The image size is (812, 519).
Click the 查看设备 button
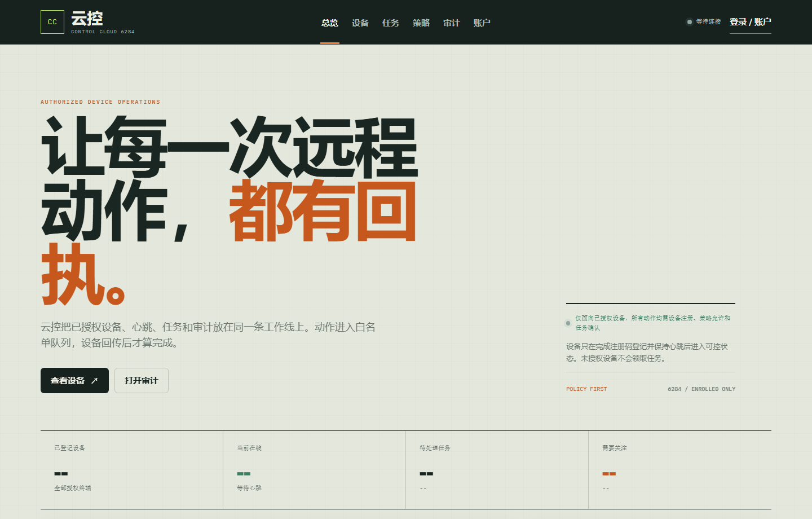click(x=74, y=381)
